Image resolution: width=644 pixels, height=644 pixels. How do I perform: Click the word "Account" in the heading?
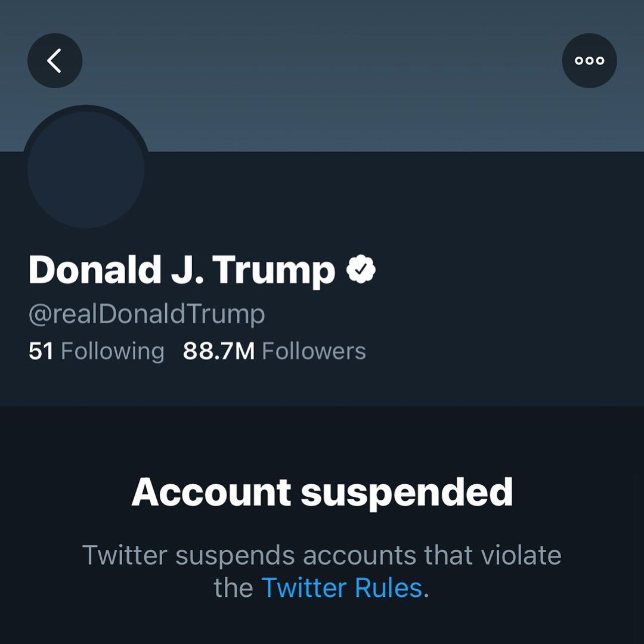tap(211, 493)
